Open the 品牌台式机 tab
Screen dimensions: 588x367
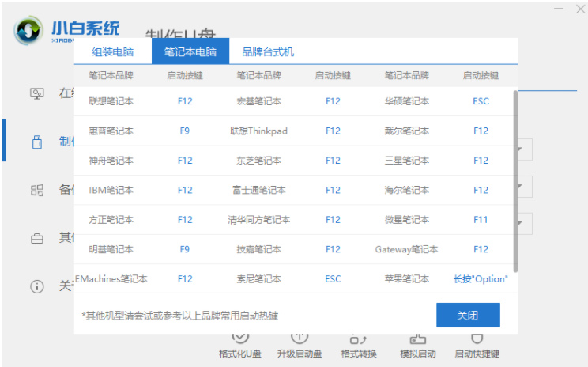click(x=268, y=51)
